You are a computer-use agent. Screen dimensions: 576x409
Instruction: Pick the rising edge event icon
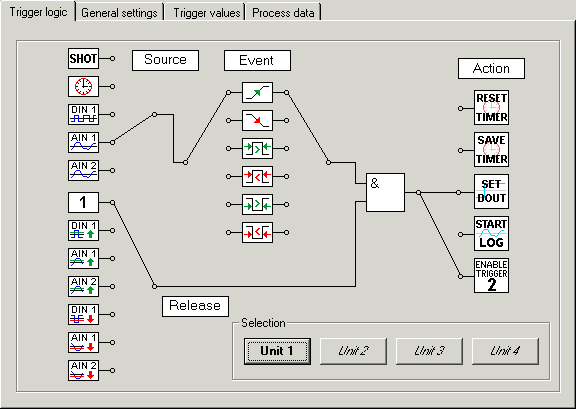click(258, 93)
